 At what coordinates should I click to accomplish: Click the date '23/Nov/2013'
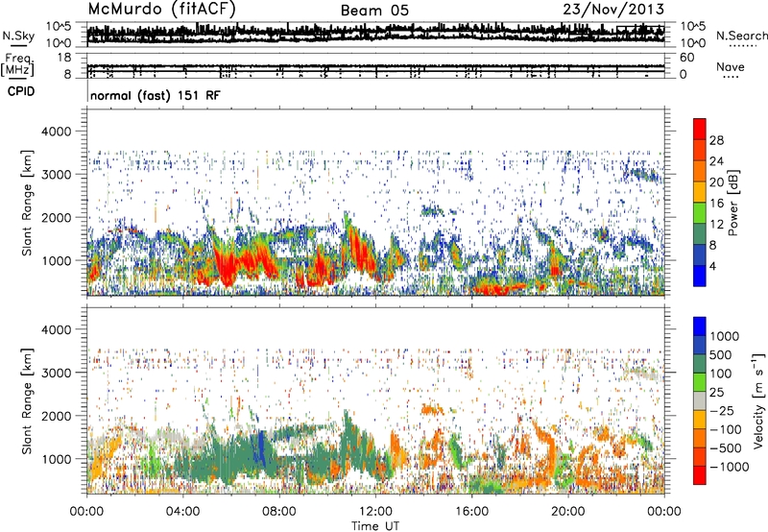(x=613, y=10)
